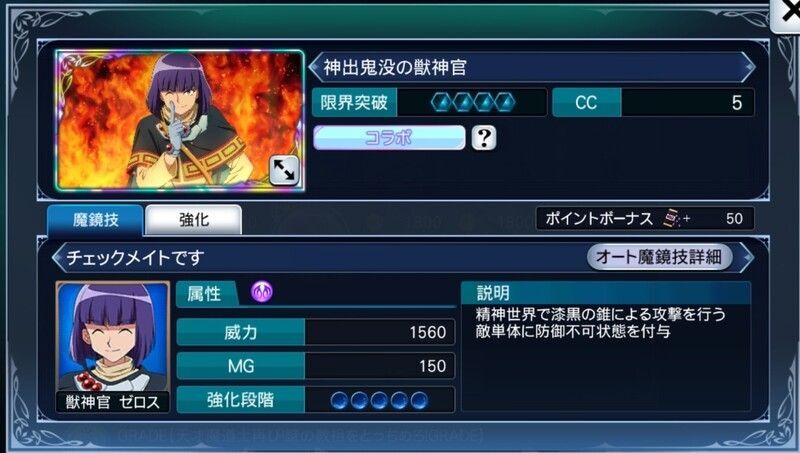Viewport: 800px width, 453px height.
Task: View the flaming Xellos card artwork
Action: point(180,120)
